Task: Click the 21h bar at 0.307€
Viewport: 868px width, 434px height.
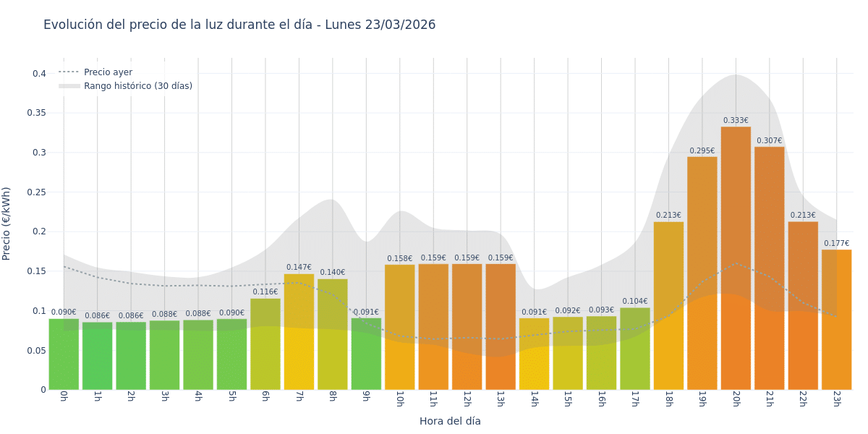Action: [x=769, y=268]
